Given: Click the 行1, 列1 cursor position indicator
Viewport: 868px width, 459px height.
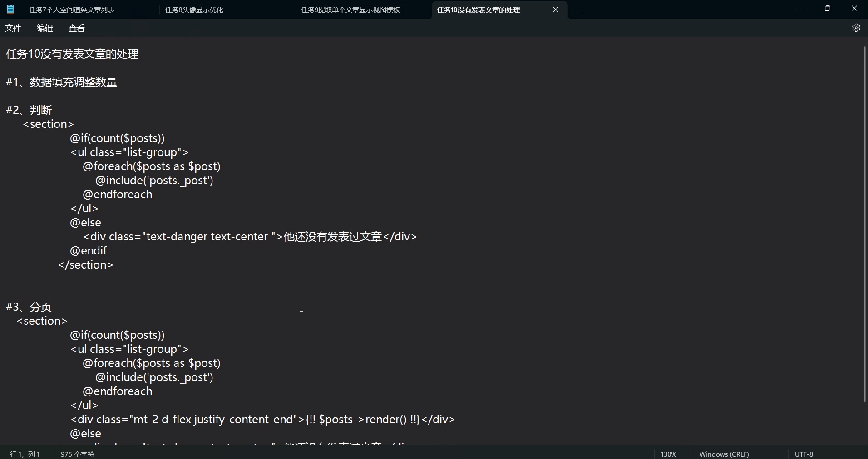Looking at the screenshot, I should point(25,454).
